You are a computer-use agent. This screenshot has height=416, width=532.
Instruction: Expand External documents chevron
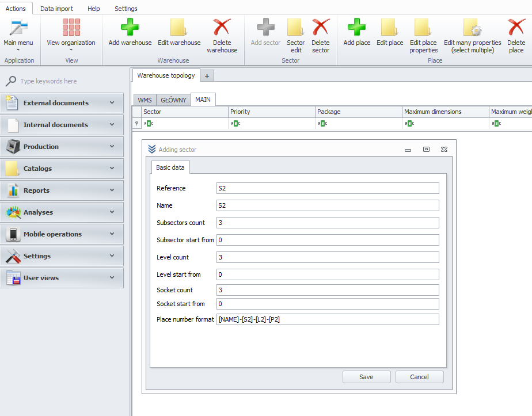coord(112,103)
